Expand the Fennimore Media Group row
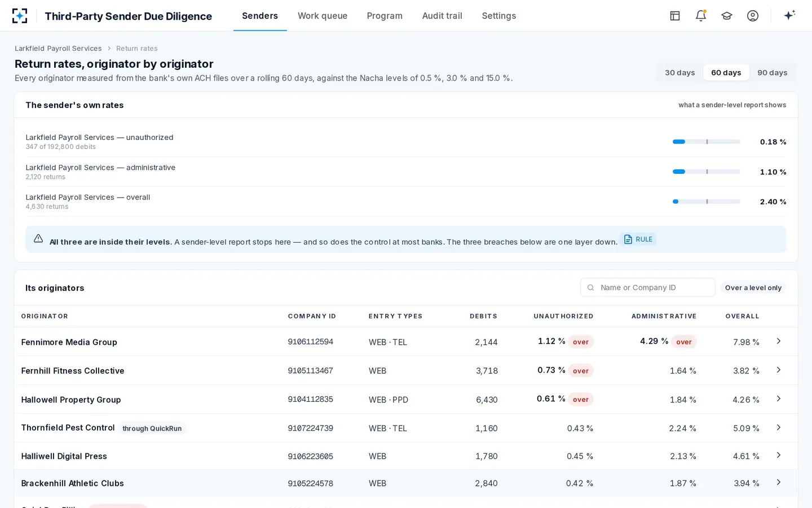The height and width of the screenshot is (508, 812). click(x=779, y=341)
